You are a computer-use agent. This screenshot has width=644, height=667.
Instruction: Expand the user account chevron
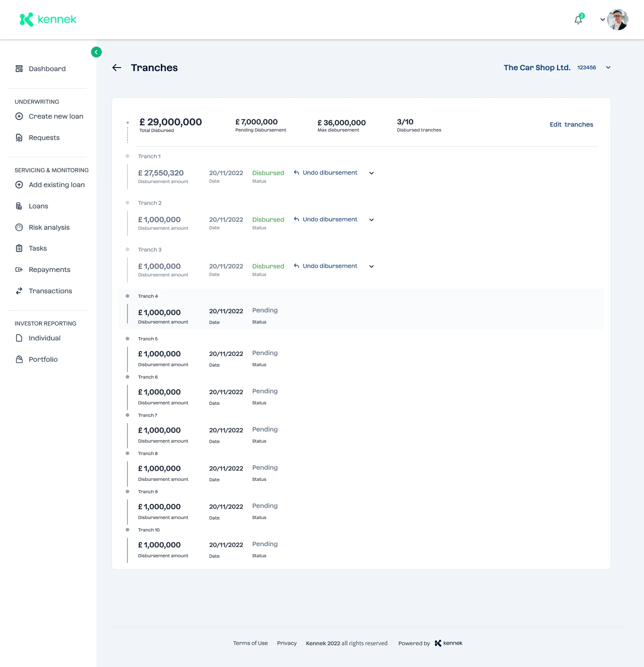click(603, 20)
